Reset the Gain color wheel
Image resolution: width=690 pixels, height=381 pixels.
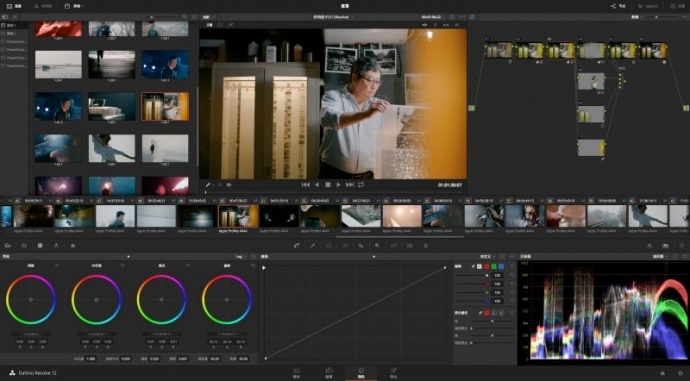coord(188,266)
